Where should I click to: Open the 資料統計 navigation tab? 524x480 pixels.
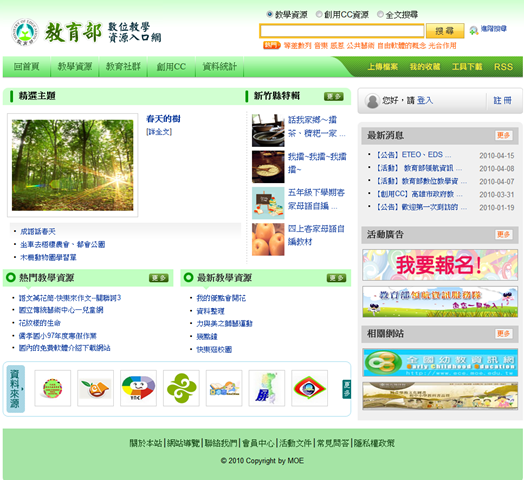tap(220, 67)
